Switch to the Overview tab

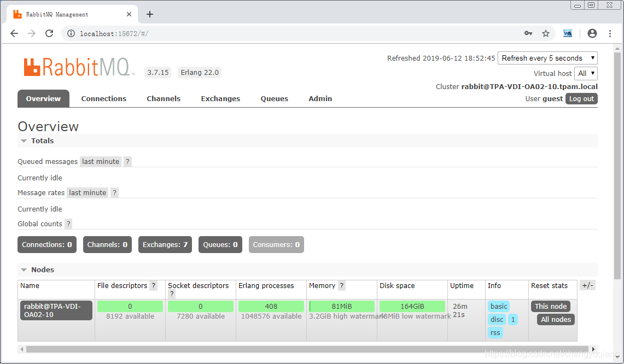(43, 99)
